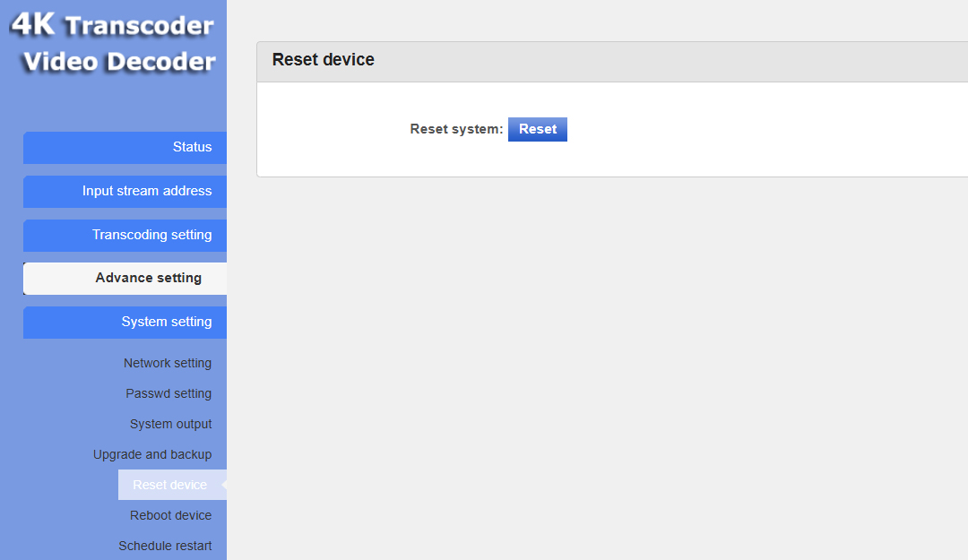Open Schedule restart page
968x560 pixels.
(165, 546)
